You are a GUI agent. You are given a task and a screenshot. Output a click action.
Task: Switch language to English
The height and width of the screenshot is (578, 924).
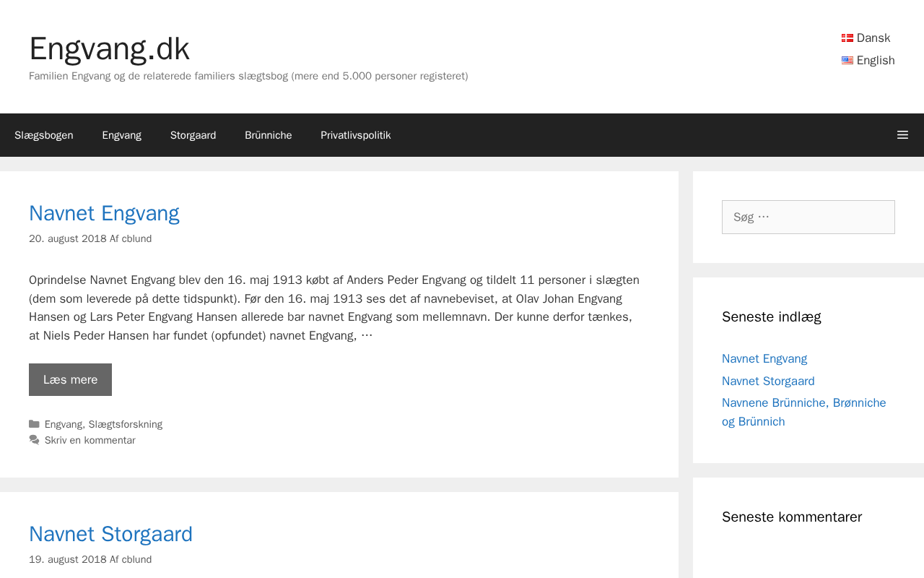(875, 61)
